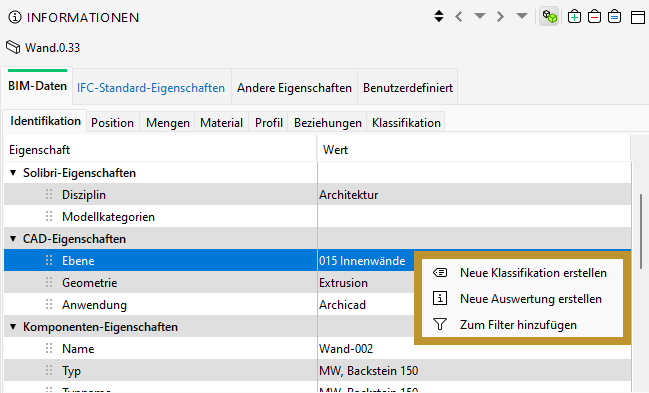Screen dimensions: 649x393
Task: Click the blue set selection basket icon
Action: click(x=615, y=17)
